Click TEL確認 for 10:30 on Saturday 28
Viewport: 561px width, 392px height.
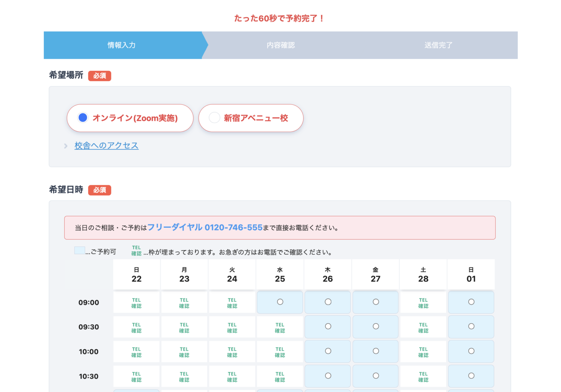tap(423, 376)
